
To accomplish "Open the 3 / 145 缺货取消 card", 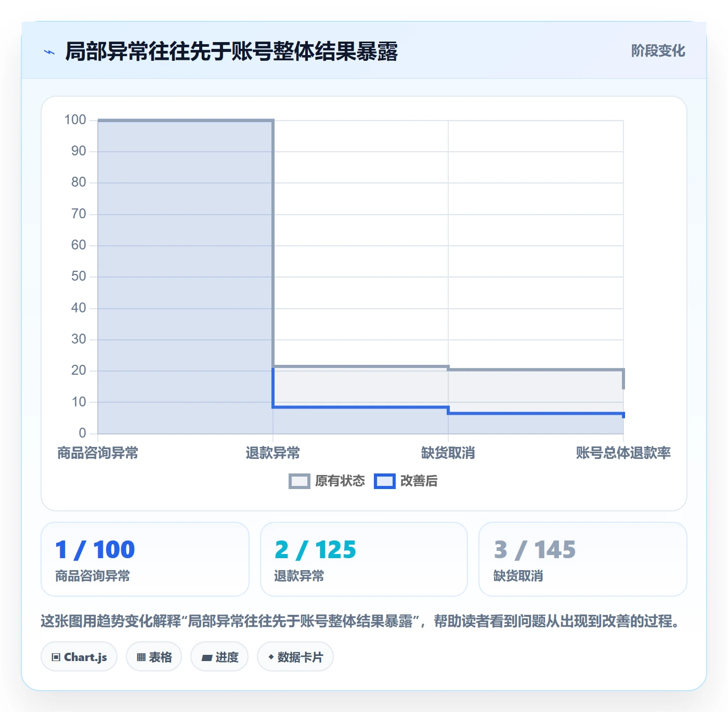I will pos(583,559).
